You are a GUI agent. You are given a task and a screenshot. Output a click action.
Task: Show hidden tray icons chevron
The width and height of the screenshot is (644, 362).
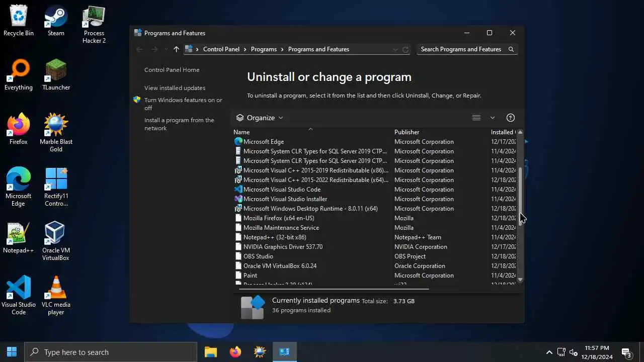click(549, 352)
